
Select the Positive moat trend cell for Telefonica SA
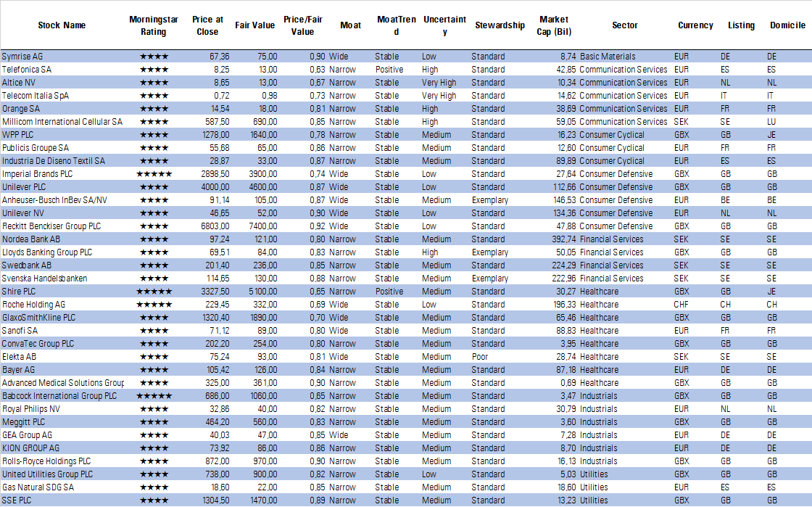(389, 70)
